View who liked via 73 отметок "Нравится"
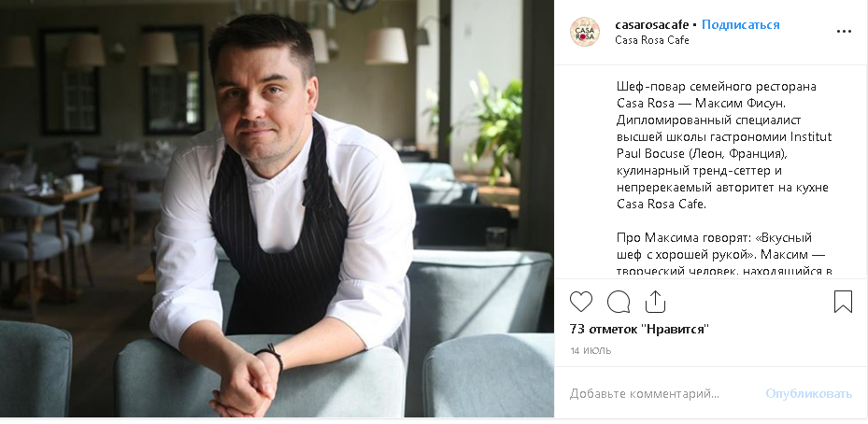The width and height of the screenshot is (868, 424). (639, 330)
